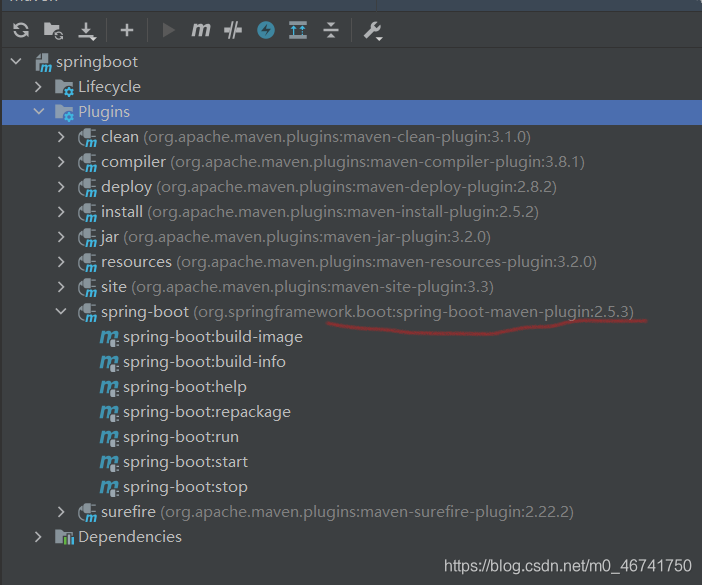This screenshot has width=702, height=585.
Task: Click the clean plugin icon
Action: click(87, 138)
